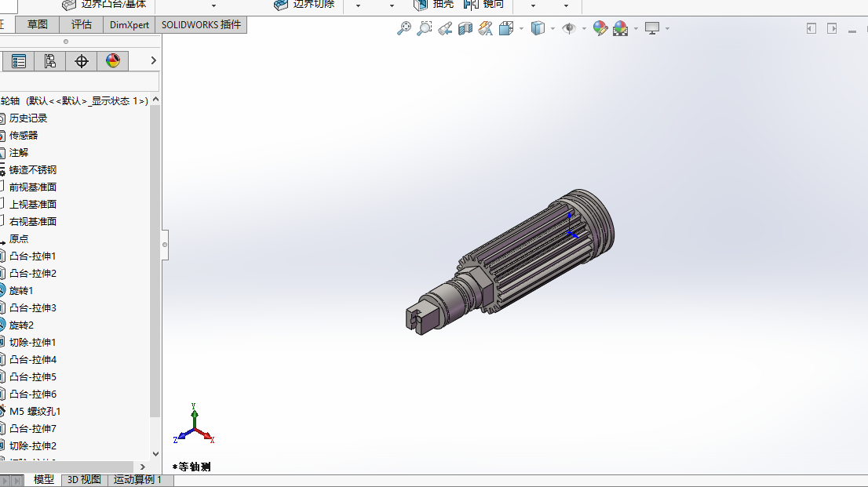Switch to 运动算例 1 tab
The width and height of the screenshot is (868, 487).
click(137, 480)
